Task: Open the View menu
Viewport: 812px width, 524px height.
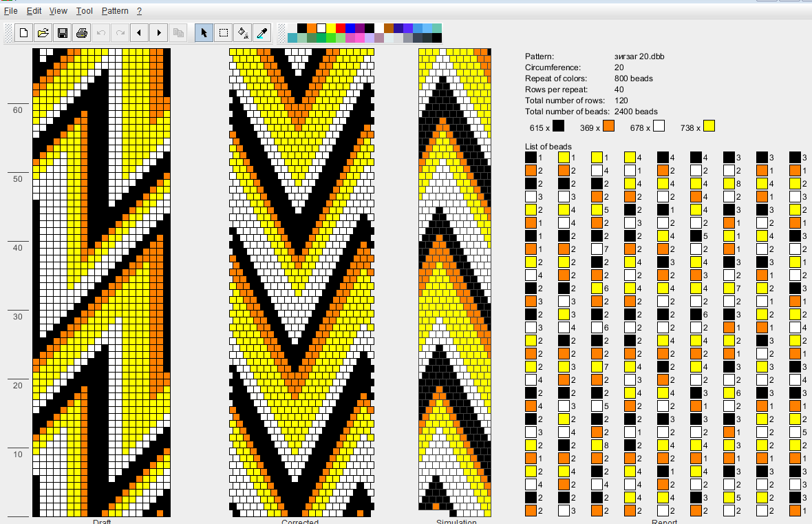Action: [58, 11]
